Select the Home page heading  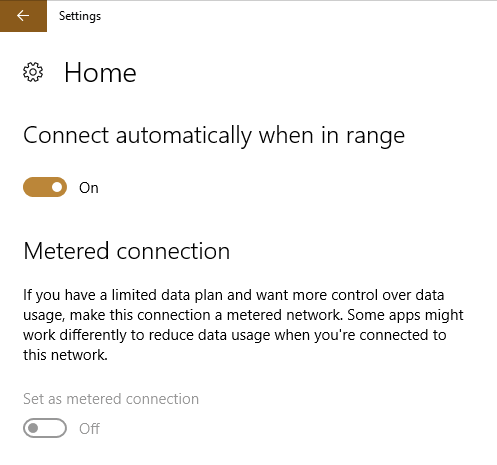coord(100,72)
